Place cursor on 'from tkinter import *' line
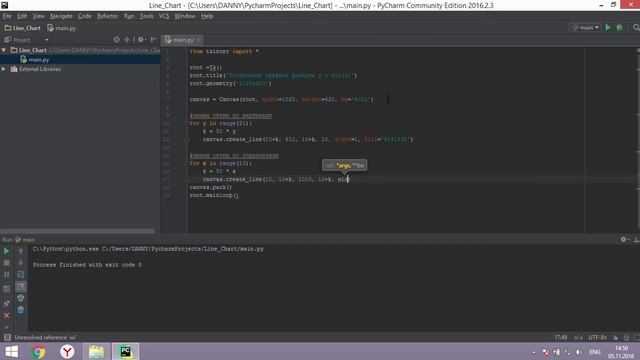640x360 pixels. (x=224, y=51)
